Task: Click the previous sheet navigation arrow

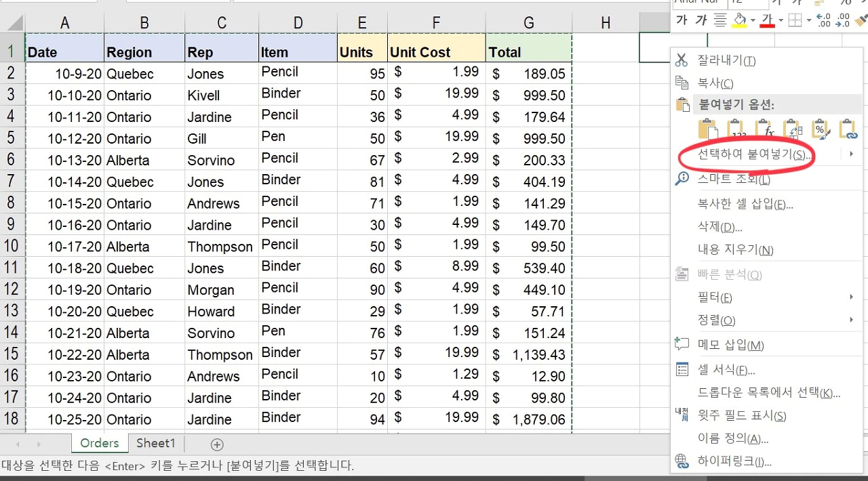Action: pyautogui.click(x=18, y=444)
